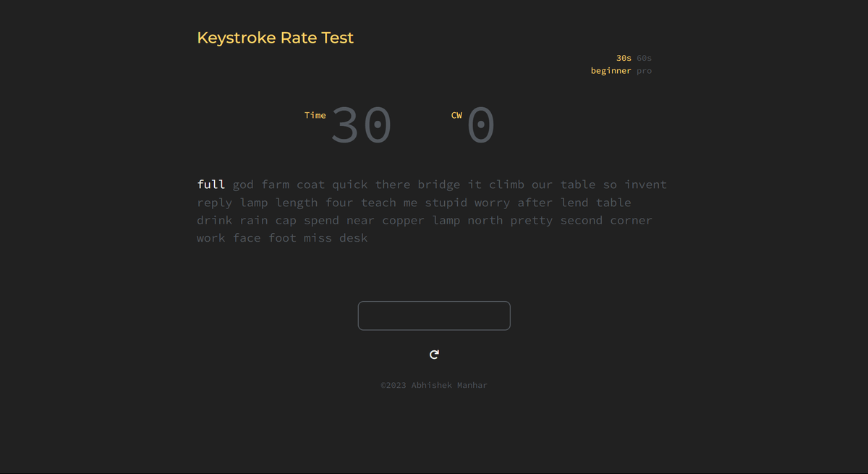Switch to pro difficulty

pyautogui.click(x=644, y=71)
